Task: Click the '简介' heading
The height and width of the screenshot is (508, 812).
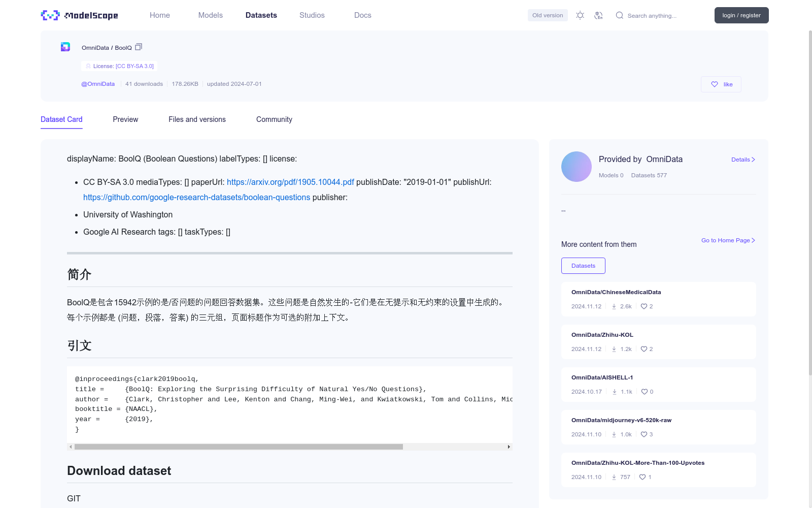Action: coord(79,274)
